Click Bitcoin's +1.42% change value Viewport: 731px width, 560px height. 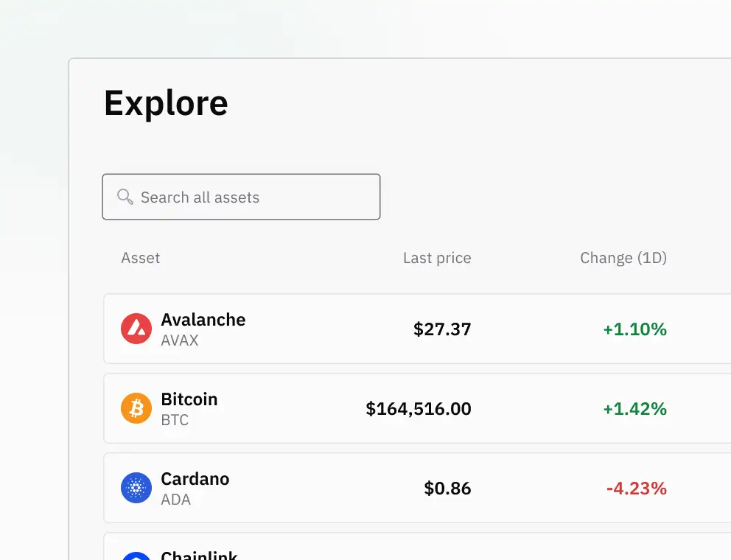click(x=634, y=408)
